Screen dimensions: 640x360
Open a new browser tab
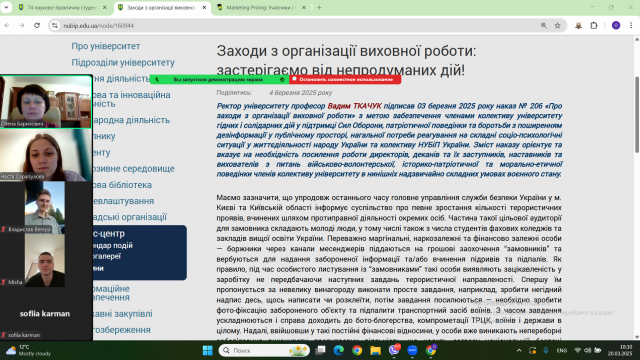tap(319, 7)
